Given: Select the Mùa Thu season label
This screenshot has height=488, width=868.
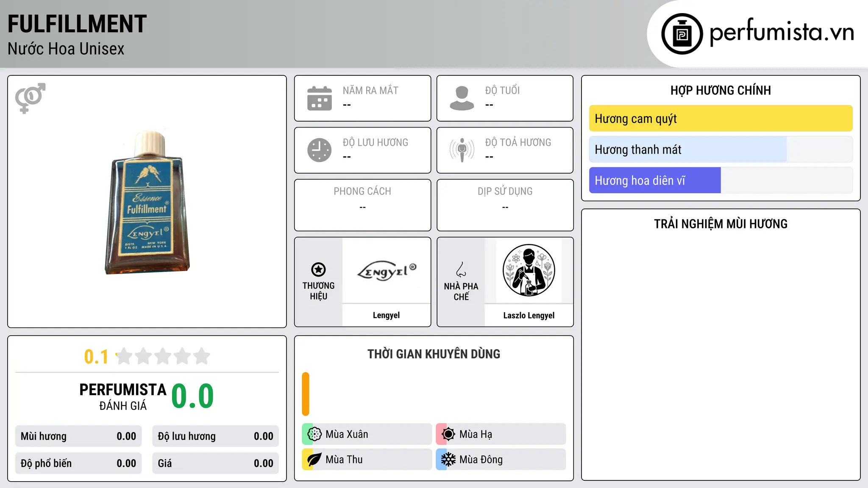Looking at the screenshot, I should tap(344, 460).
